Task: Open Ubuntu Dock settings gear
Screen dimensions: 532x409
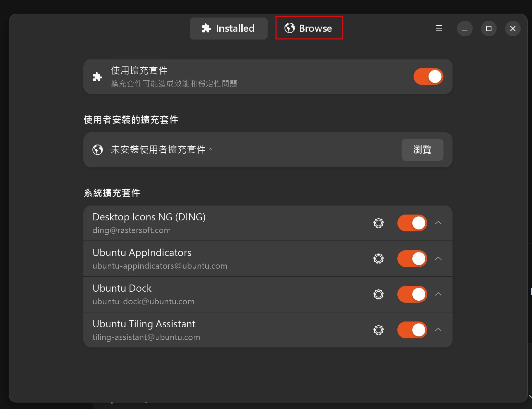Action: pos(378,294)
